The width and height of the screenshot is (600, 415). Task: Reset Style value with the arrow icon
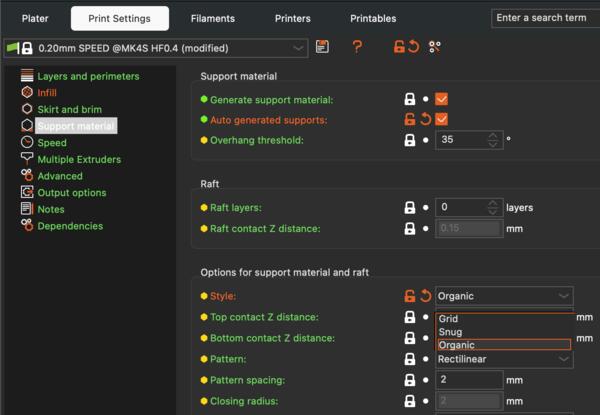point(425,296)
